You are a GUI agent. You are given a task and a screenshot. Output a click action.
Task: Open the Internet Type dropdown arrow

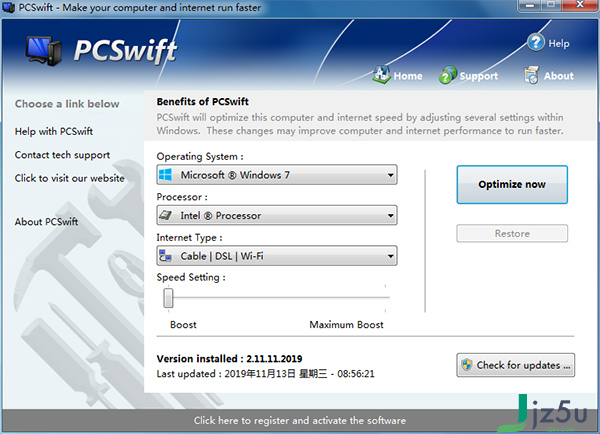point(390,256)
